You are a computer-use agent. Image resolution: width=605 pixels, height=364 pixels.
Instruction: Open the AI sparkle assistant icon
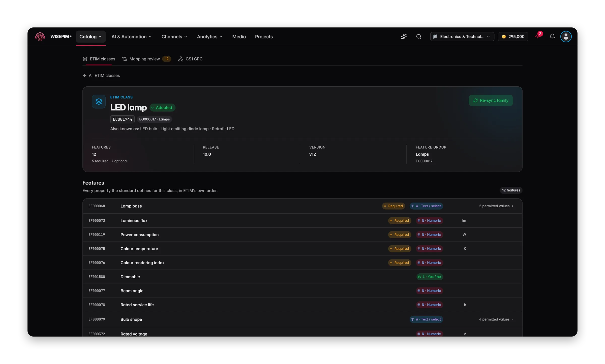click(x=404, y=37)
